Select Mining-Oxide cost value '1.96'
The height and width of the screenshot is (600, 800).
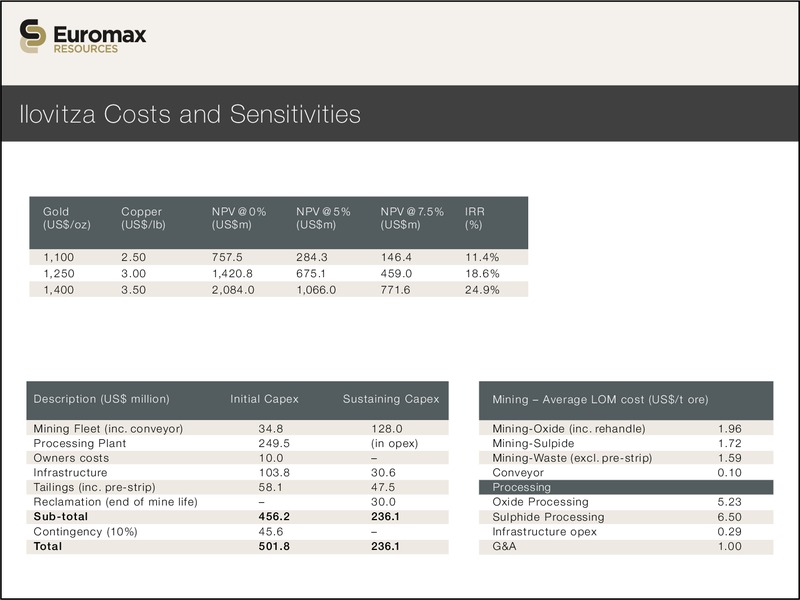coord(730,429)
